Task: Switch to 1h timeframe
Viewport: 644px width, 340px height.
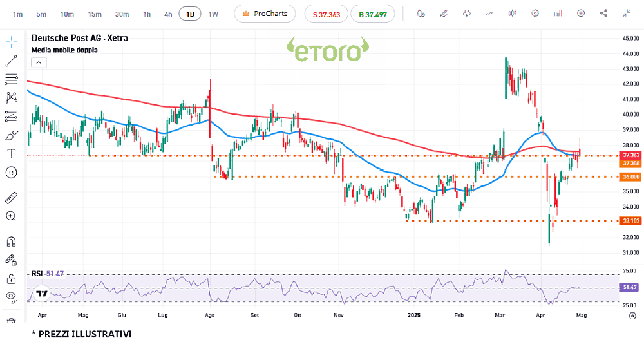Action: click(147, 14)
